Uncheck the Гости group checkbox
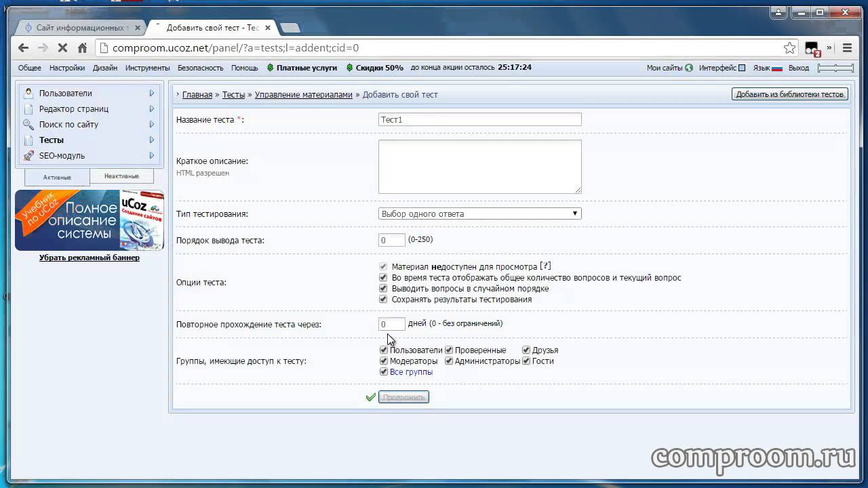 (526, 361)
